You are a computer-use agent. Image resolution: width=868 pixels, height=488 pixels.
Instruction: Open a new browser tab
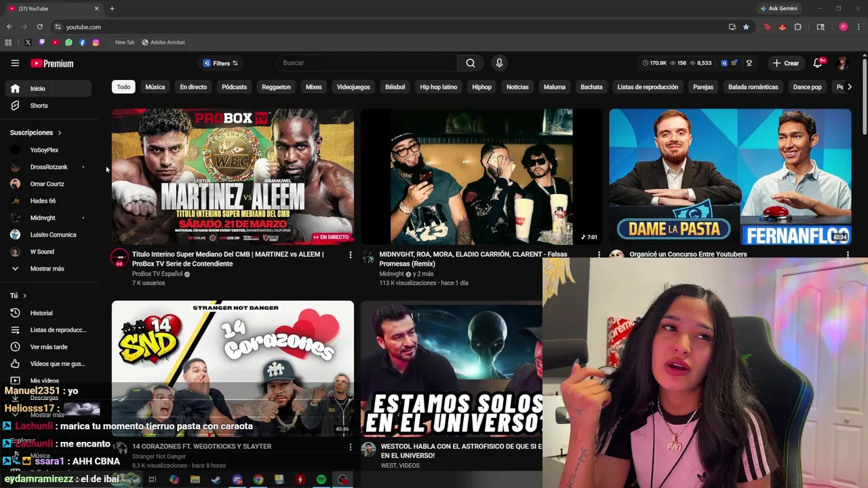tap(112, 8)
